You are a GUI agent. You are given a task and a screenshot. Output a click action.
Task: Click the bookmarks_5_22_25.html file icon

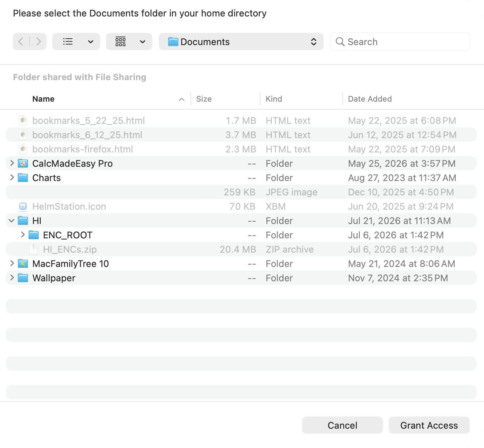point(23,120)
